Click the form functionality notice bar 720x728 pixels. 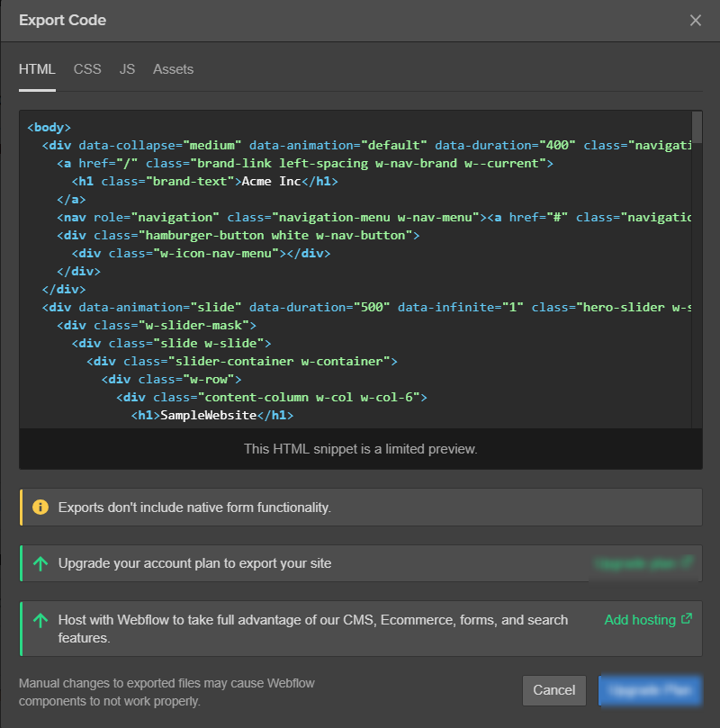(x=360, y=506)
